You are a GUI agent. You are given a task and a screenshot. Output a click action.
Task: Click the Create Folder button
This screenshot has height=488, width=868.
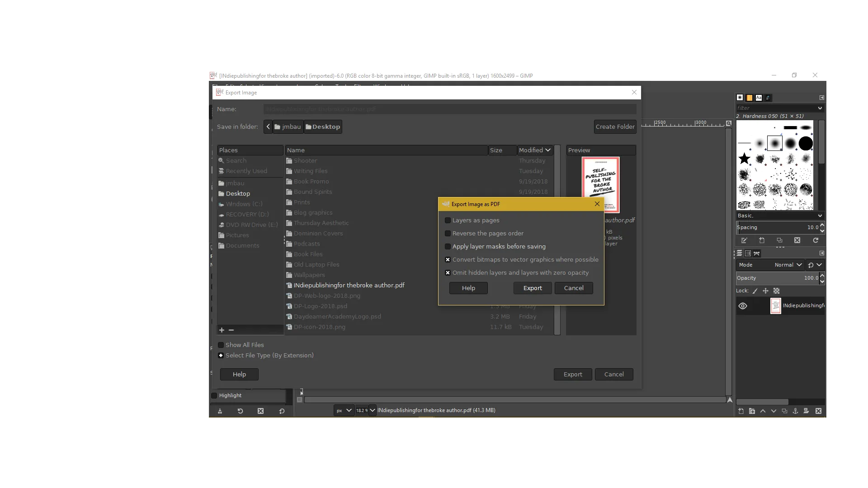point(615,127)
